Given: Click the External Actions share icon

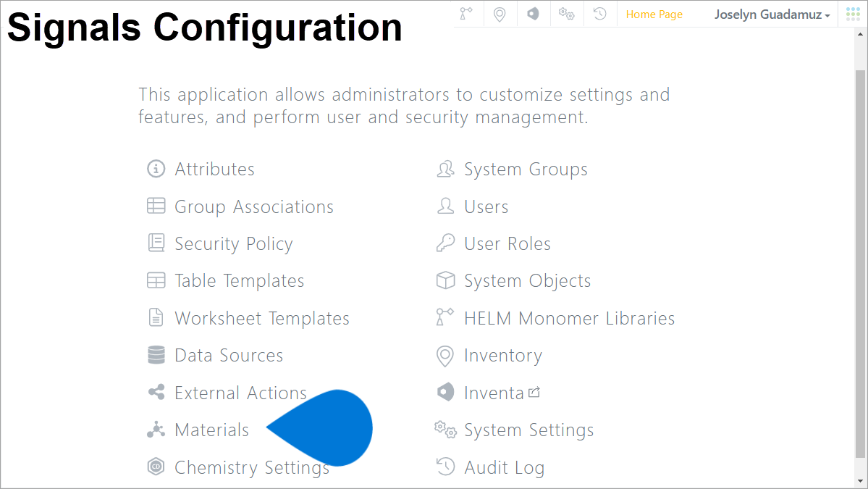Looking at the screenshot, I should (x=156, y=392).
